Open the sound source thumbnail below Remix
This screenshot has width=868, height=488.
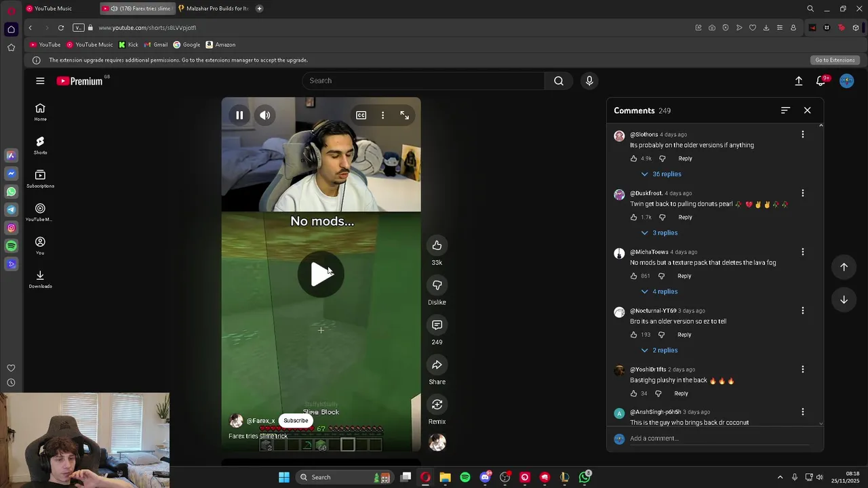point(437,443)
